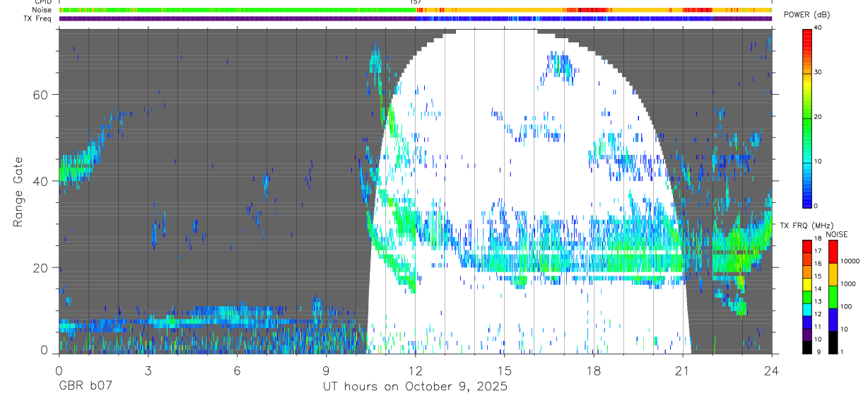Click the '0' label on the POWER scale
The height and width of the screenshot is (401, 868).
click(x=816, y=206)
